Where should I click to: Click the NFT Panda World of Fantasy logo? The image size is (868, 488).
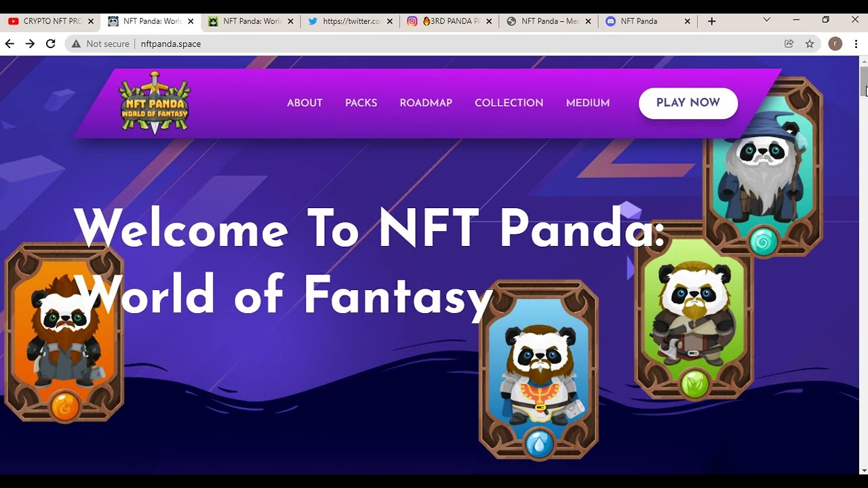155,102
